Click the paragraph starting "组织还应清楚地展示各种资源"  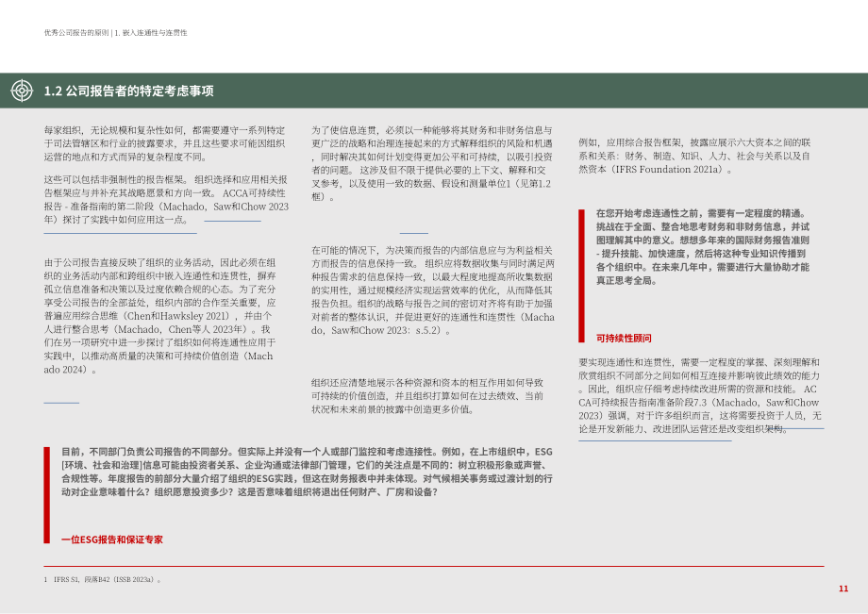427,396
